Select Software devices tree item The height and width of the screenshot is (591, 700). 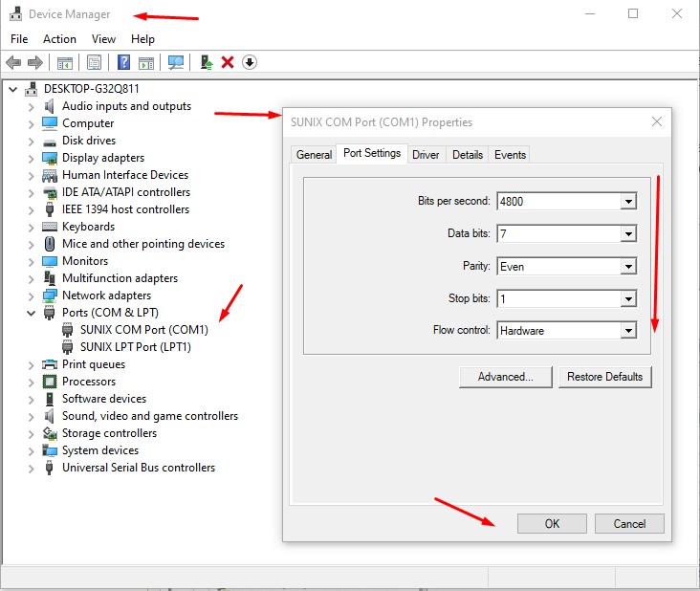pyautogui.click(x=104, y=399)
